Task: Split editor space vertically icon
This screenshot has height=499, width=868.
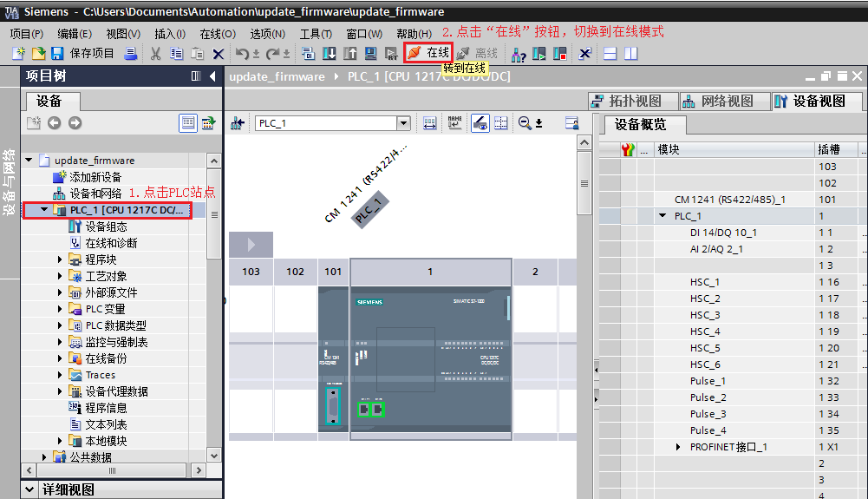Action: tap(631, 53)
